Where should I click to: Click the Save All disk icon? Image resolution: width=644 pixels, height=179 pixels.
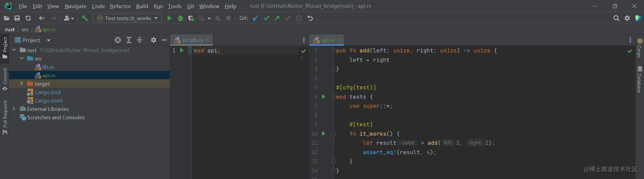click(x=17, y=18)
